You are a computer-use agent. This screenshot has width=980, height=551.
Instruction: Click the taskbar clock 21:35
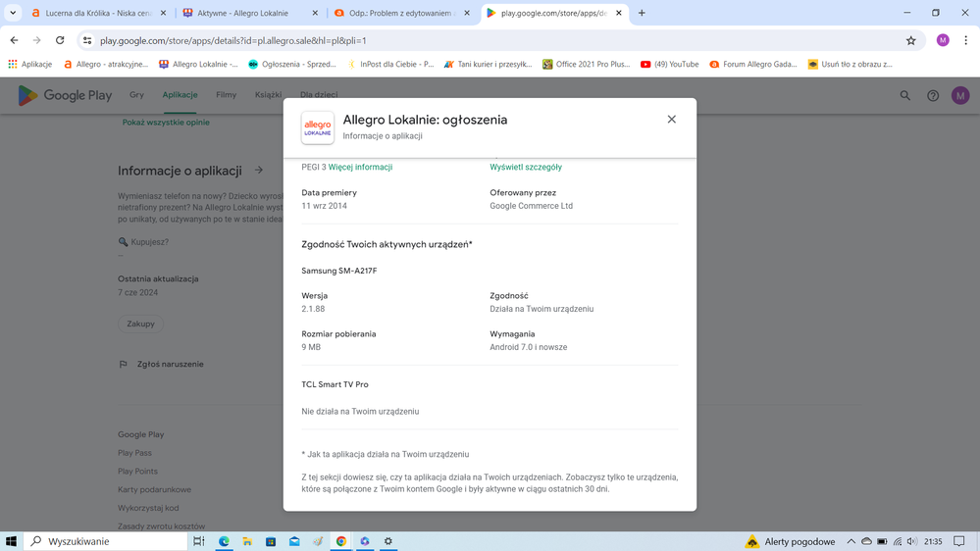(933, 541)
